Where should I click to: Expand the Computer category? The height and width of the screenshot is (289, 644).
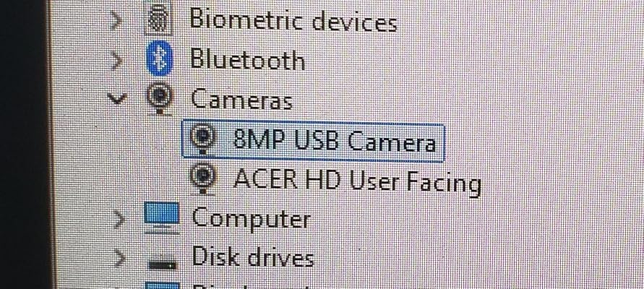point(119,220)
